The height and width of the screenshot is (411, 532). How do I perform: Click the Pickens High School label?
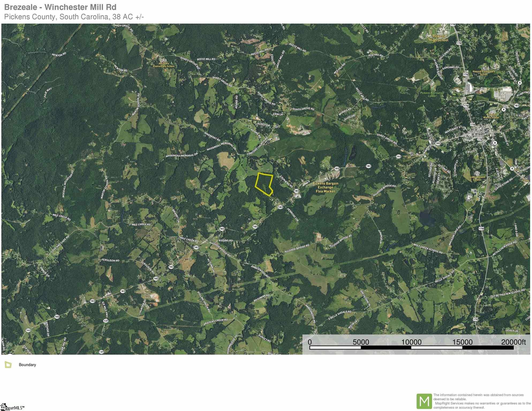point(439,38)
